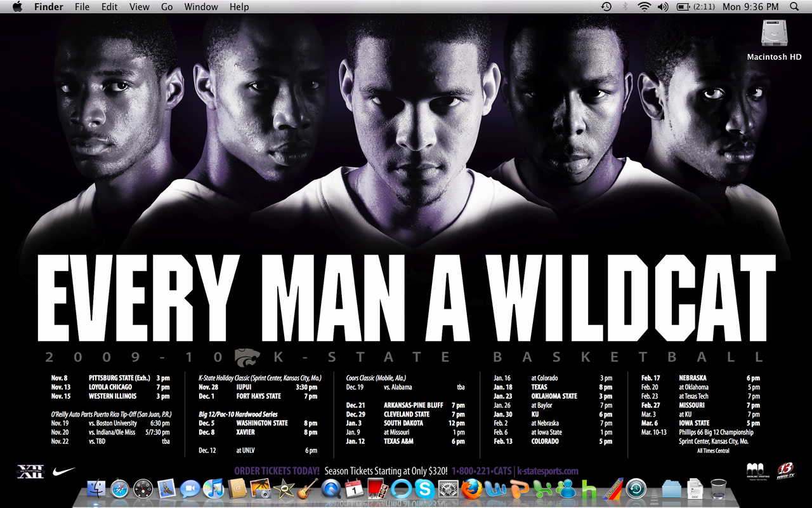Open Microsoft Word in the Dock

pyautogui.click(x=495, y=488)
